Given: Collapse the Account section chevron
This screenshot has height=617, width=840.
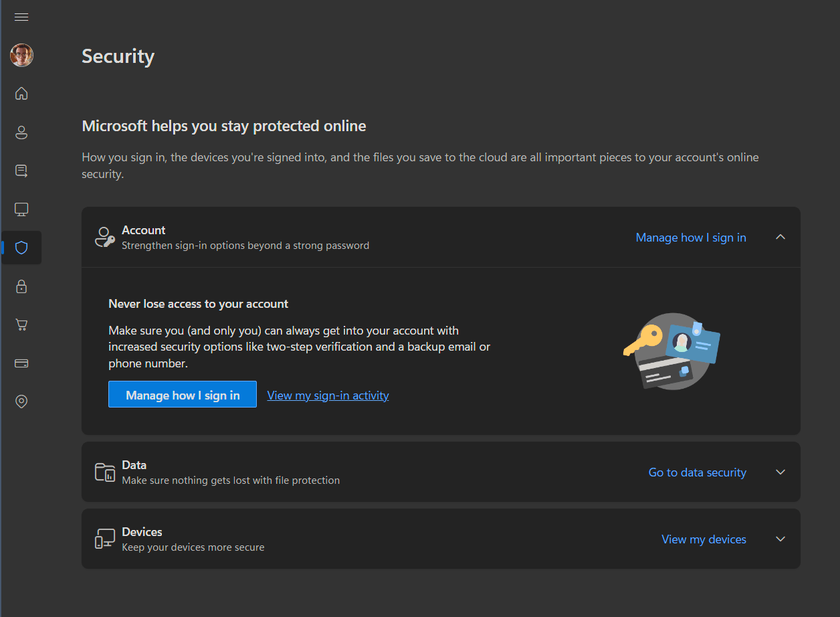Looking at the screenshot, I should coord(780,238).
